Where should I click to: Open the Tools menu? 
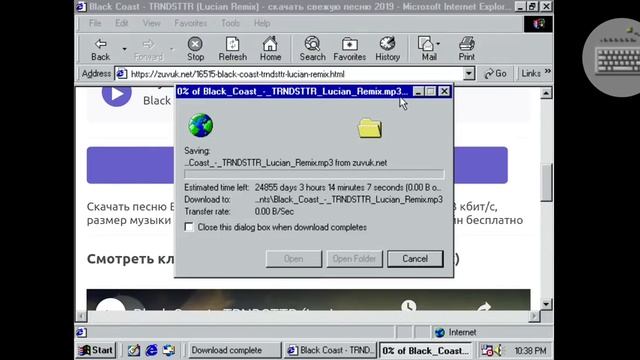231,23
